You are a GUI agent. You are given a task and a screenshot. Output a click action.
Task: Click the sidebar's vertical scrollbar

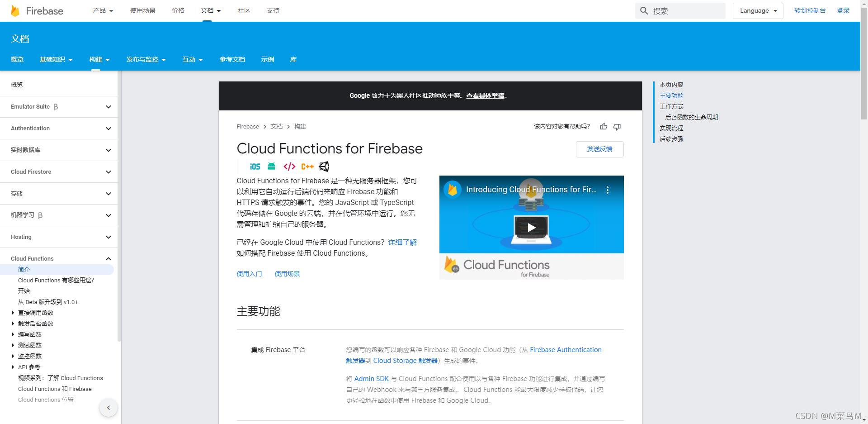(x=119, y=206)
